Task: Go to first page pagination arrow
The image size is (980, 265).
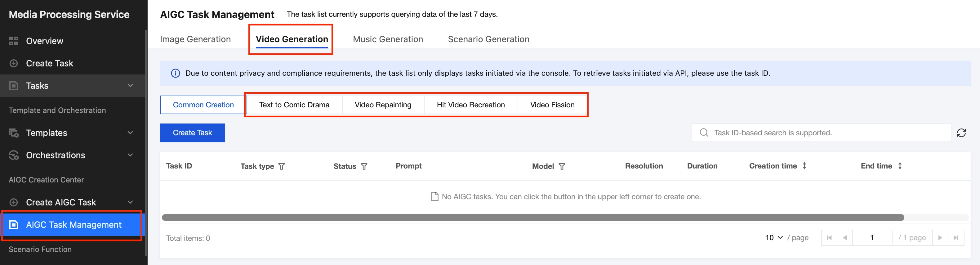Action: pyautogui.click(x=829, y=238)
